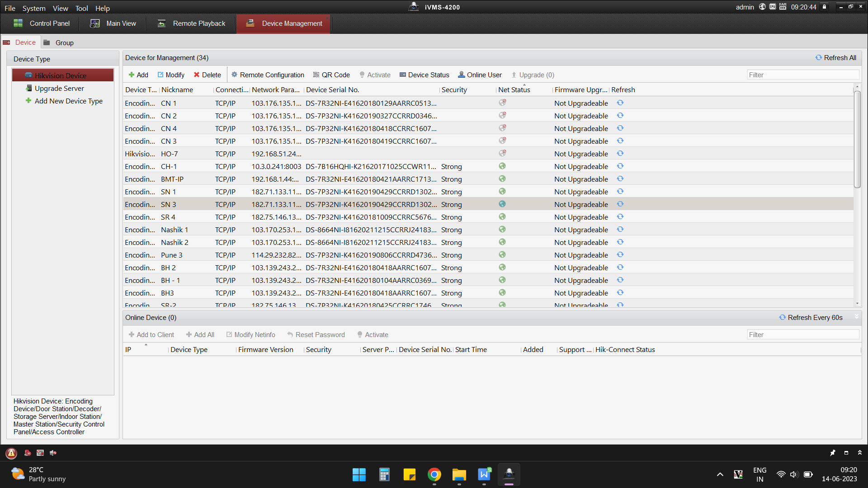Click the Refresh All icon
The height and width of the screenshot is (488, 868).
(x=818, y=58)
